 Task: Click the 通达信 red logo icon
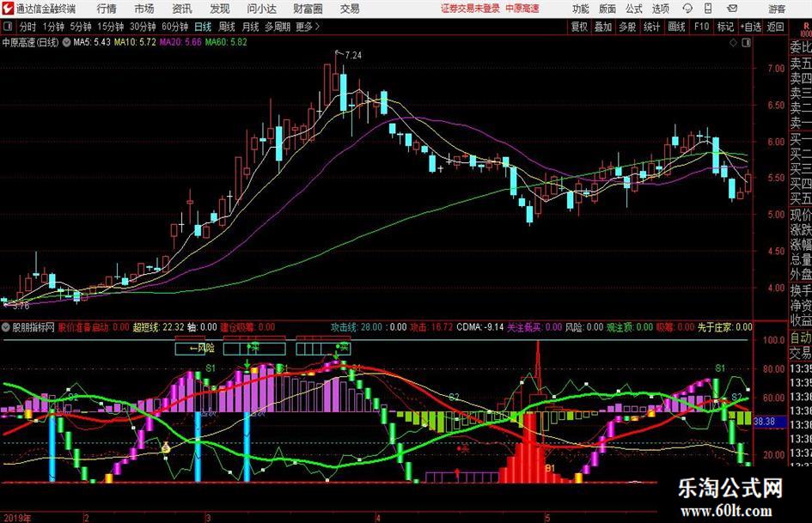[8, 9]
